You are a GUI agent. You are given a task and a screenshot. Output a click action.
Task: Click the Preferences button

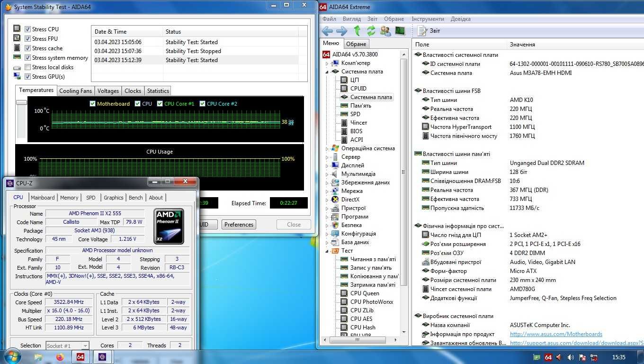pyautogui.click(x=239, y=225)
